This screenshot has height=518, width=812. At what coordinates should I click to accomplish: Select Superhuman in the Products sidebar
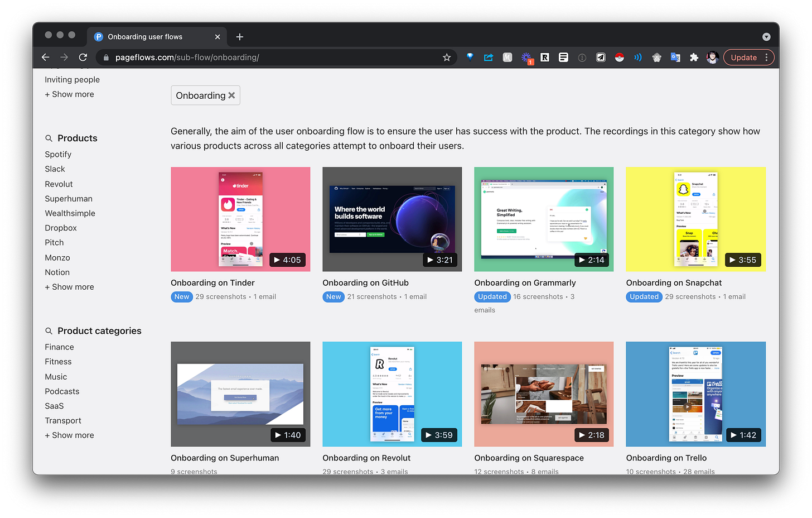[69, 199]
